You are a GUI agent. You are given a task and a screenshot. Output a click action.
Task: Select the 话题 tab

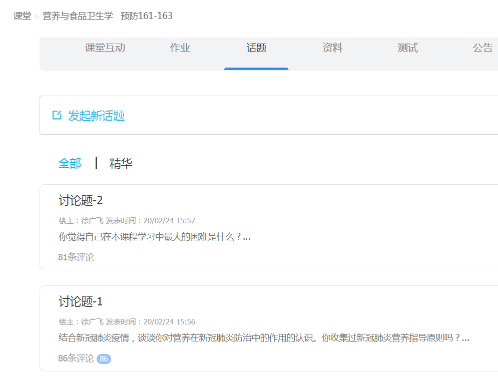point(256,48)
